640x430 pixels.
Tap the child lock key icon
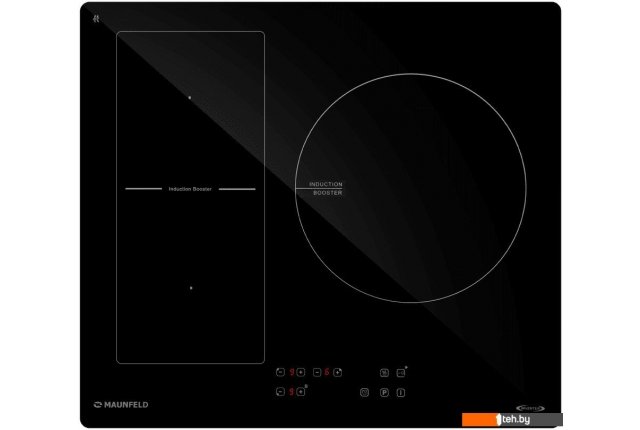coord(402,372)
